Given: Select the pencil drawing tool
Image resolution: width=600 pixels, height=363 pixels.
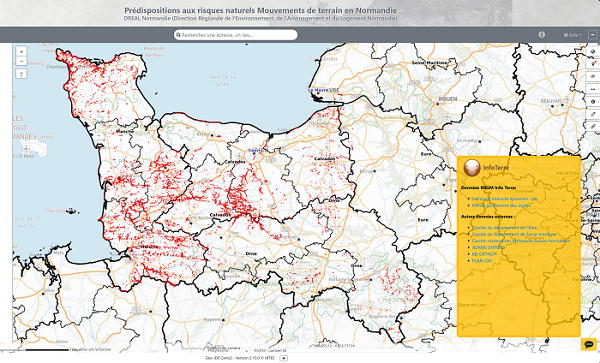Looking at the screenshot, I should (593, 114).
